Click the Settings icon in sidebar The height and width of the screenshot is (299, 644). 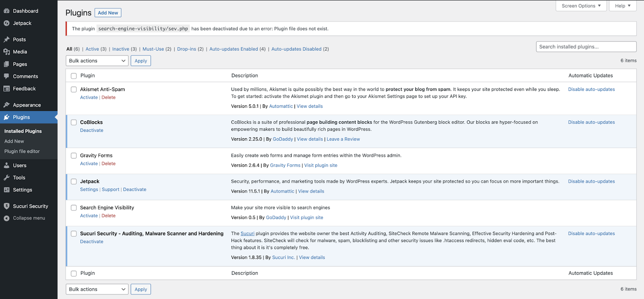click(6, 190)
